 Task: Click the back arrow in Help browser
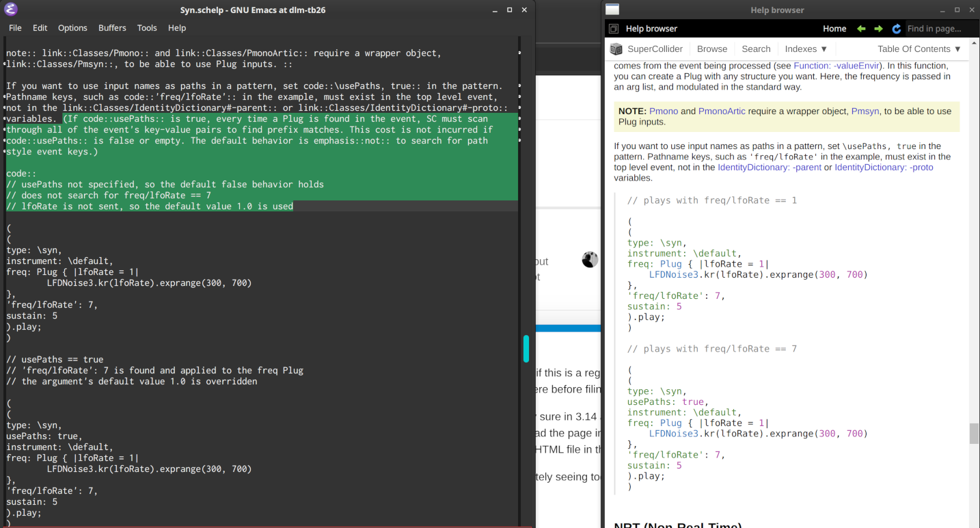[861, 29]
